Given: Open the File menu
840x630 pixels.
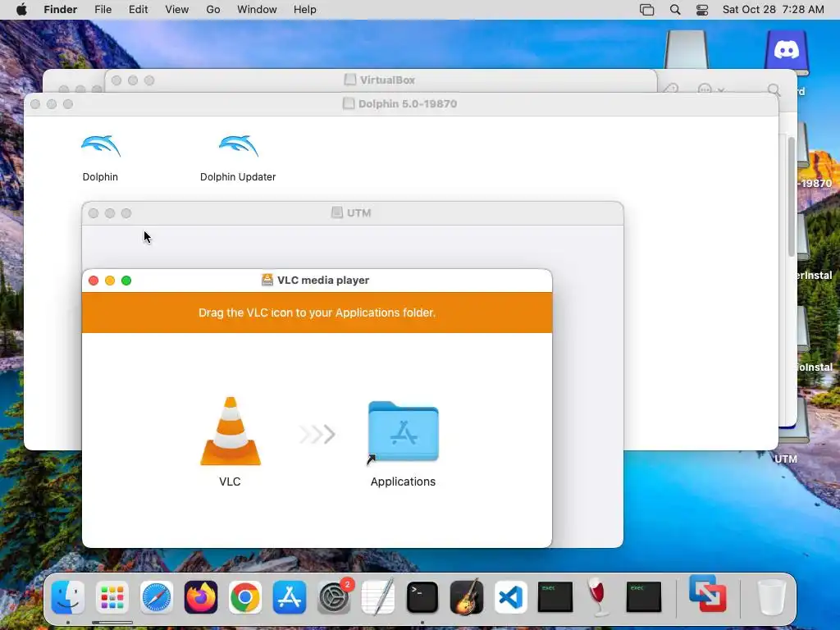Looking at the screenshot, I should (x=103, y=10).
